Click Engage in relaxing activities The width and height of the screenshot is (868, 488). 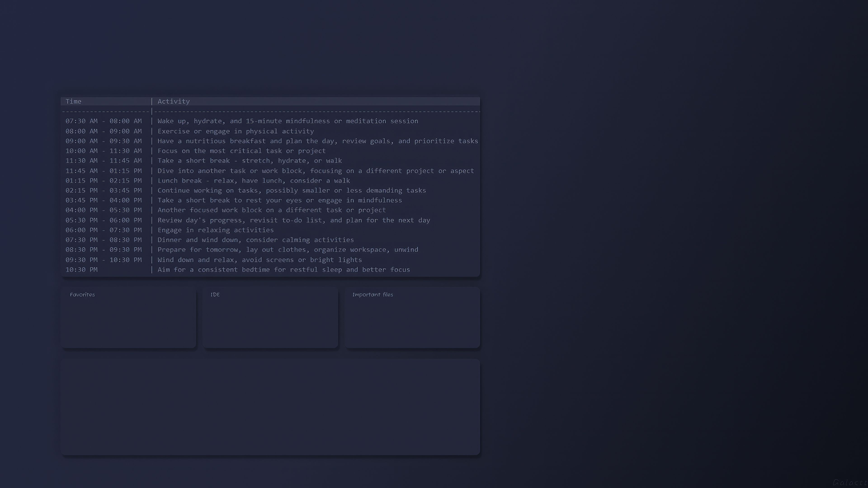click(x=216, y=230)
